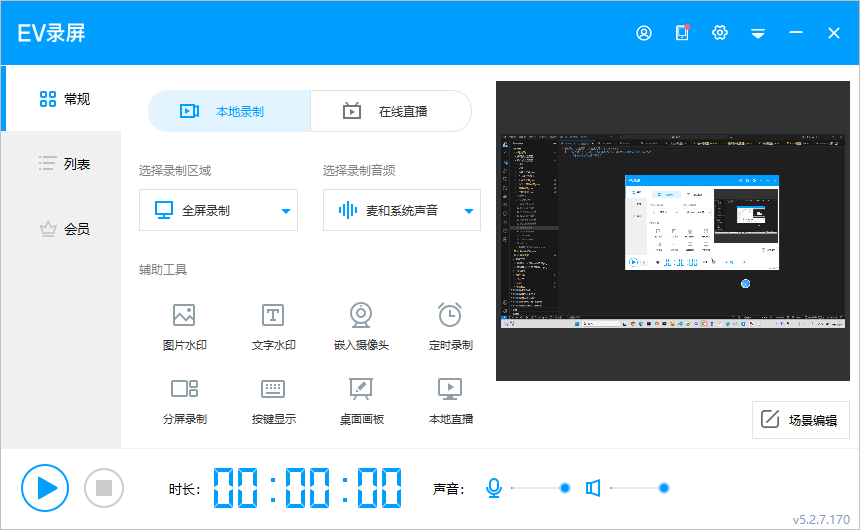Screen dimensions: 860x530
Task: Open the title bar dropdown menu arrow
Action: pyautogui.click(x=758, y=33)
